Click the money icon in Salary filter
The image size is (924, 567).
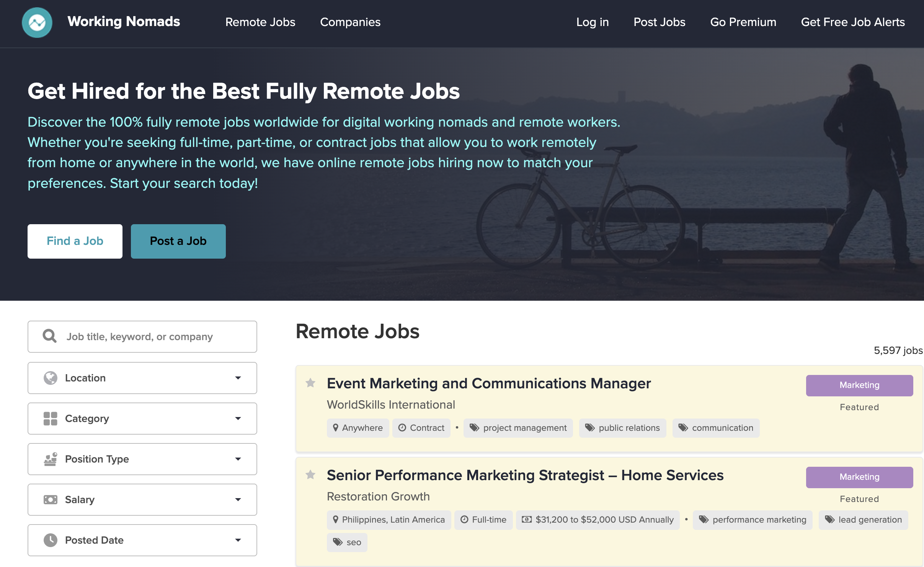click(50, 500)
